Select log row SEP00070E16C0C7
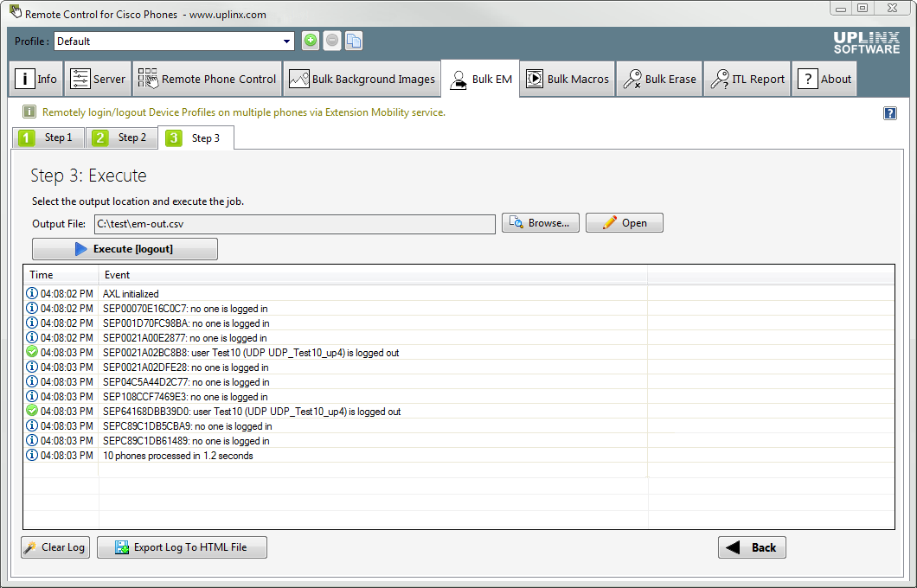Image resolution: width=917 pixels, height=588 pixels. pos(459,309)
